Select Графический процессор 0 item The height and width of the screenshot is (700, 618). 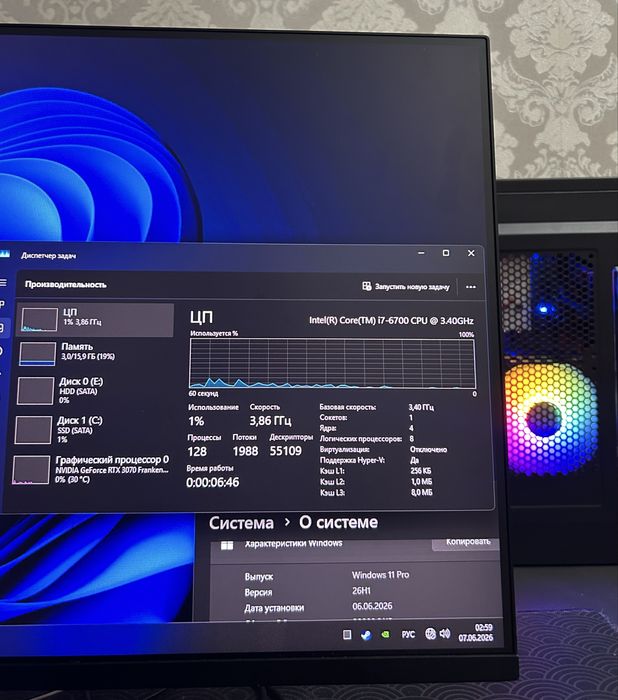coord(92,469)
